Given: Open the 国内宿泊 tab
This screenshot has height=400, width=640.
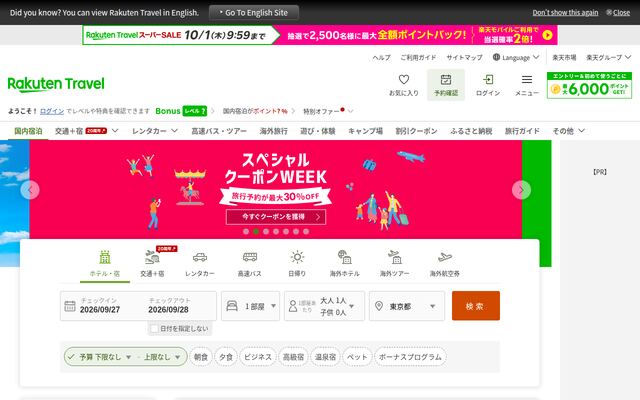Looking at the screenshot, I should (x=28, y=131).
